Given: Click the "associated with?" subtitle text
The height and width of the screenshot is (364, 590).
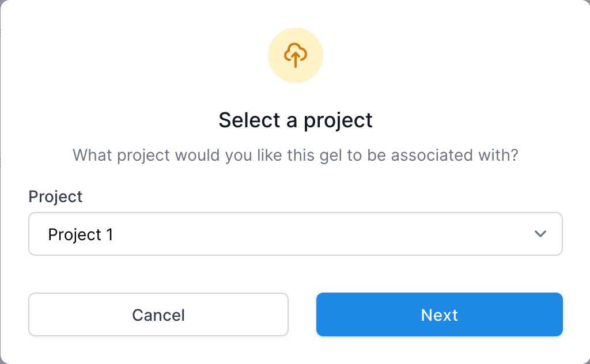Looking at the screenshot, I should point(455,155).
